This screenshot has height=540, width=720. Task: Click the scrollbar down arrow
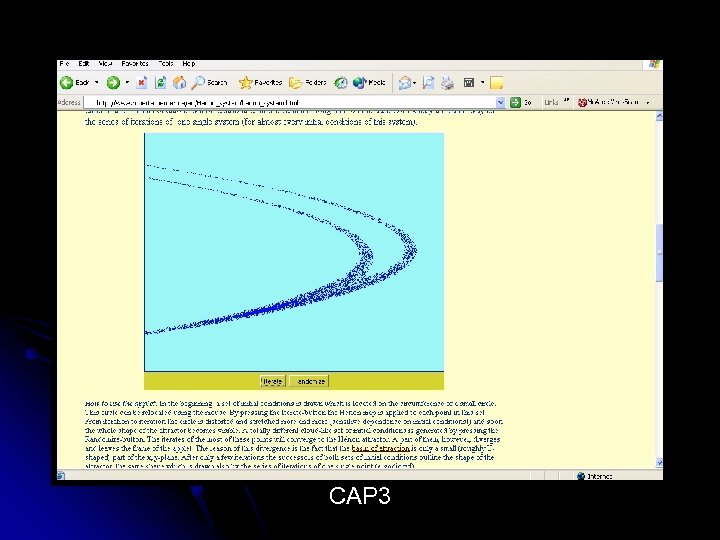(659, 463)
